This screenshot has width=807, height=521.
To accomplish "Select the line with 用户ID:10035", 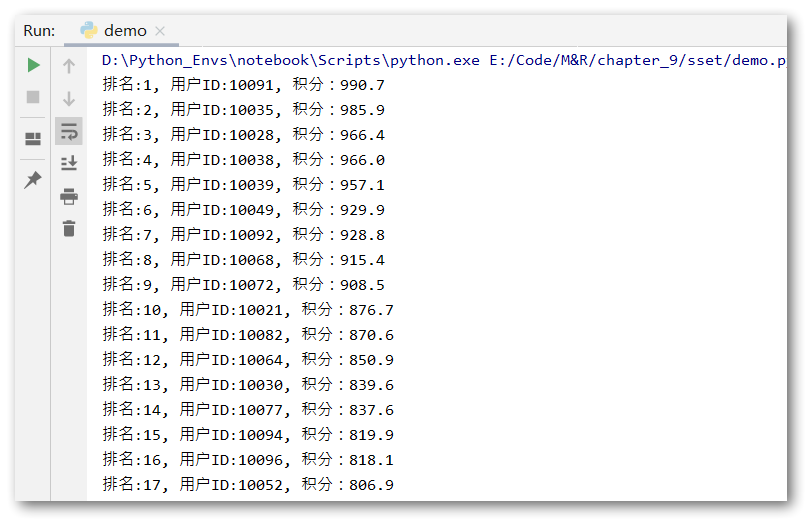I will click(243, 110).
